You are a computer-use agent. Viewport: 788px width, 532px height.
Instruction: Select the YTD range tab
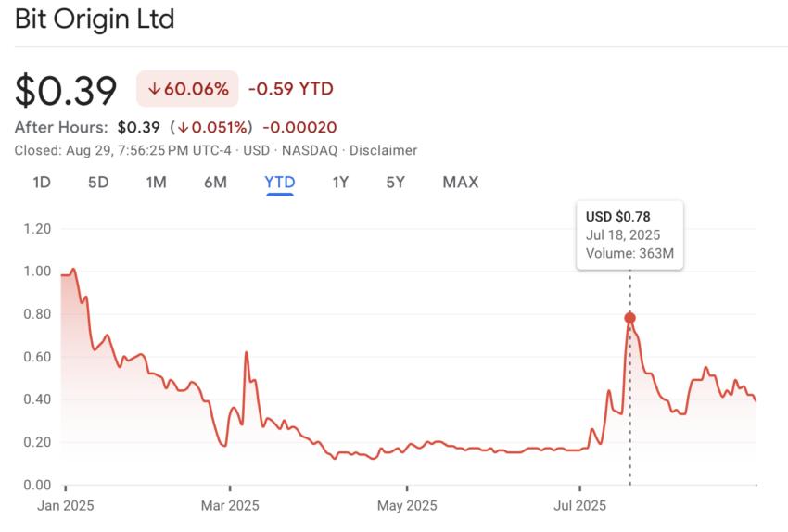(x=280, y=183)
